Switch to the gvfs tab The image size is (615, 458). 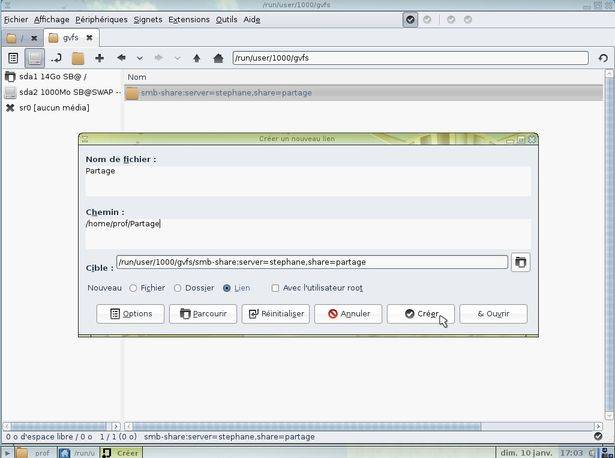[x=71, y=38]
